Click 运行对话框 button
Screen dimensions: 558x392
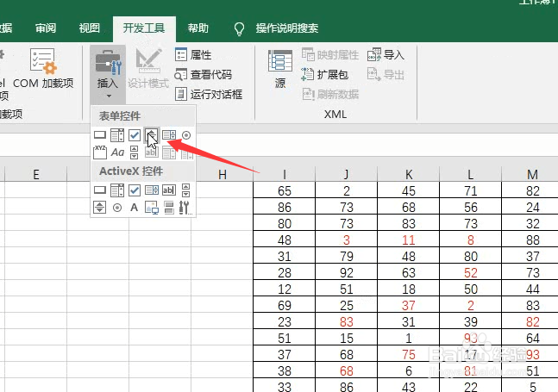point(209,95)
